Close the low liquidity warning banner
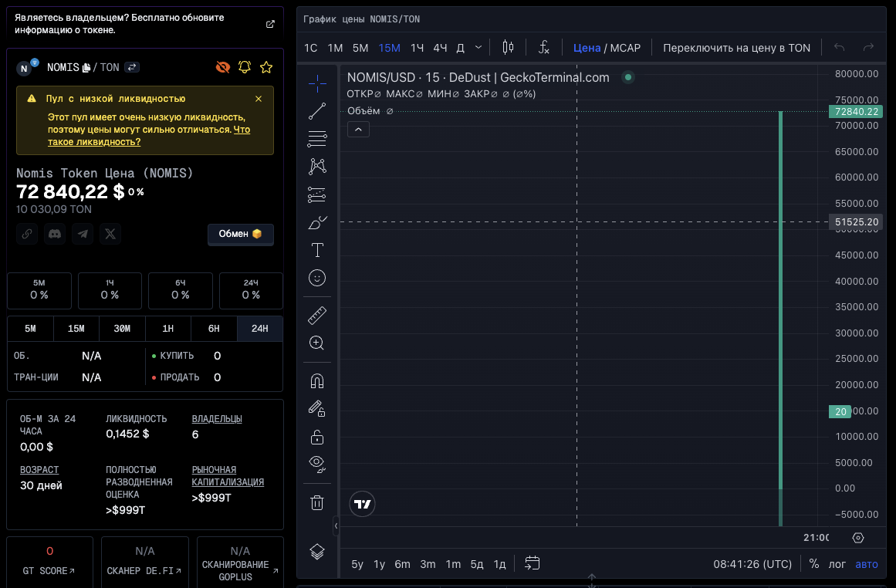 (259, 99)
